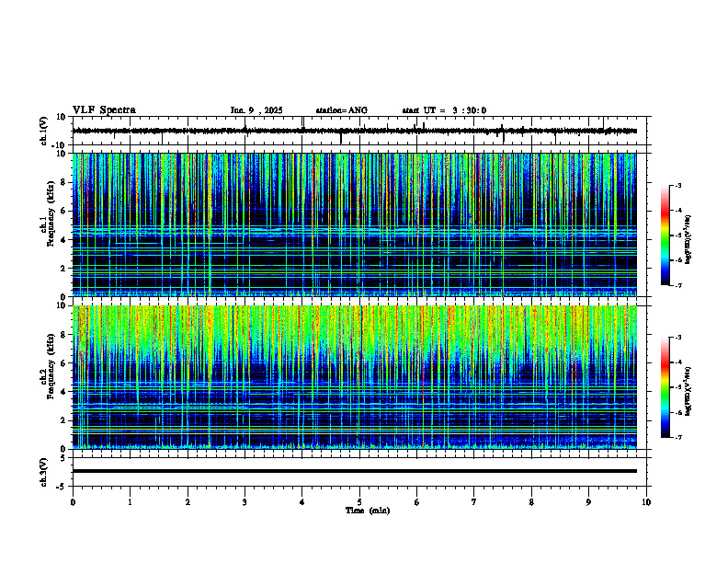Click the 9 tick label on Time axis
Screen dimensions: 728x563
click(x=588, y=502)
